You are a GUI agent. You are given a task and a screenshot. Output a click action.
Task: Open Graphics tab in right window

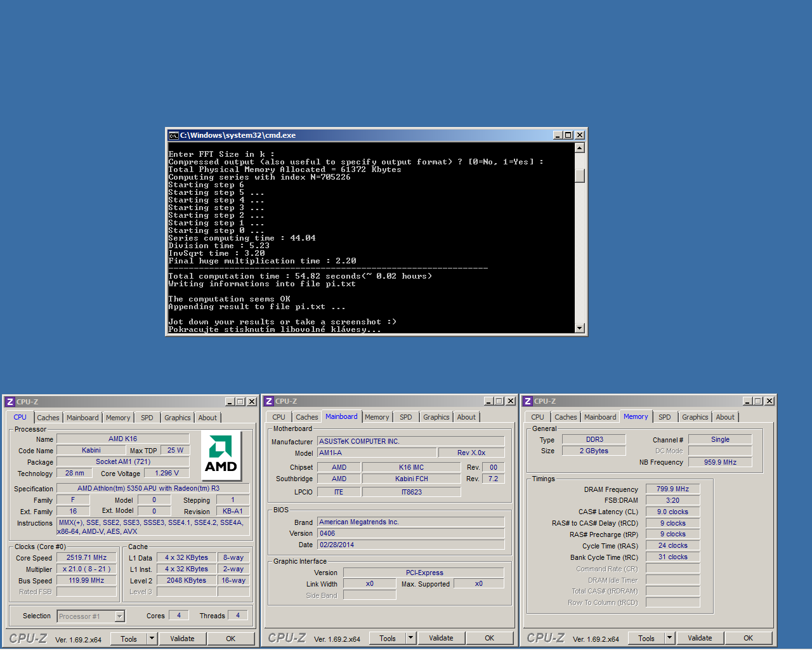(695, 417)
